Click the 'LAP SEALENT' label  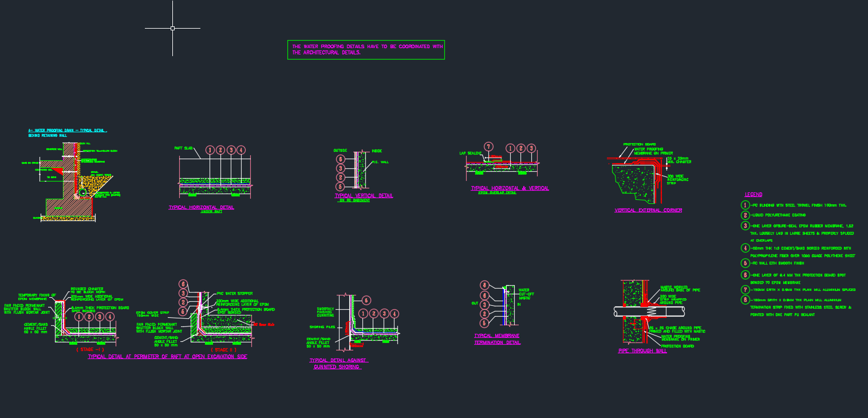click(x=471, y=153)
